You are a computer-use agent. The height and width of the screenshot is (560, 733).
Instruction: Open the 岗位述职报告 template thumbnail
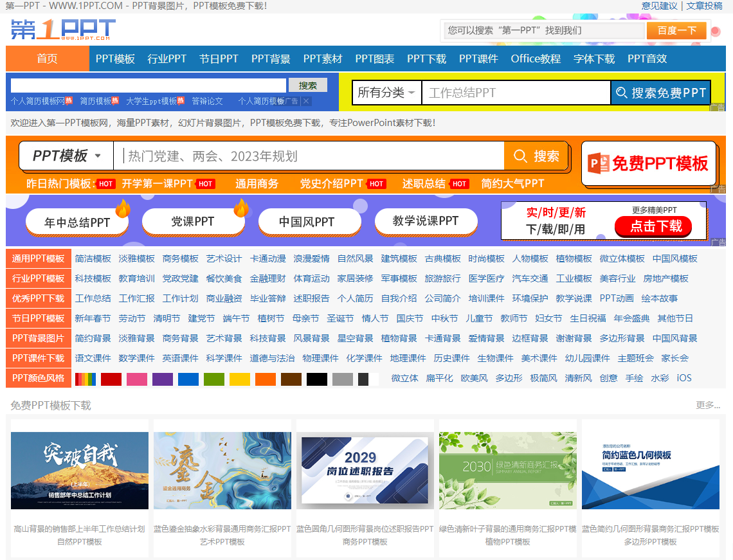(x=365, y=471)
